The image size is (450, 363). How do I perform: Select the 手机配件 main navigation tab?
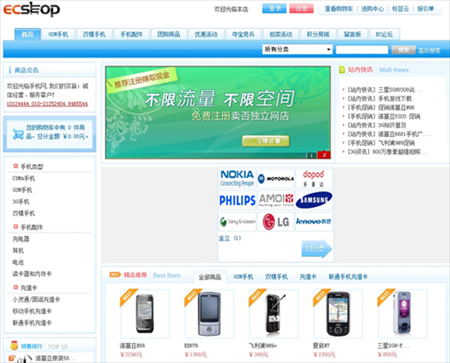(131, 34)
